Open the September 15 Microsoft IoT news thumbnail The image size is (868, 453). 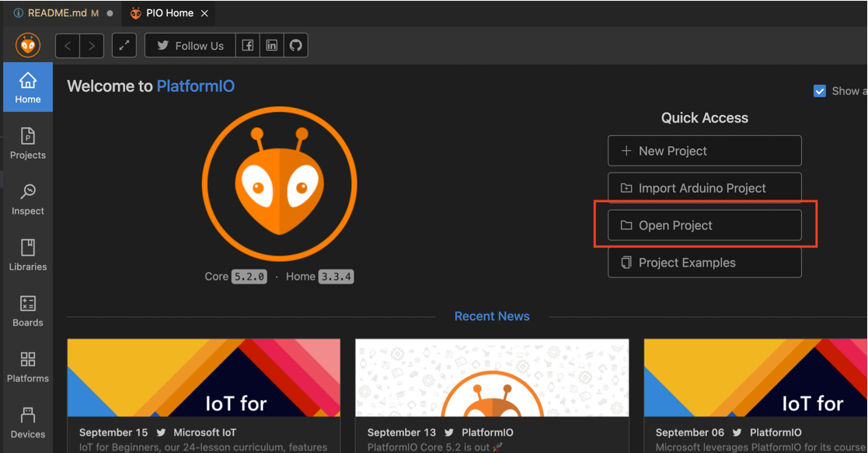tap(204, 378)
